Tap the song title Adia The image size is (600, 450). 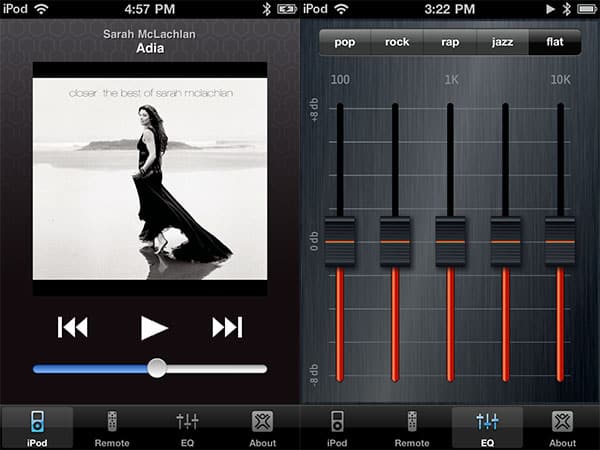click(150, 48)
